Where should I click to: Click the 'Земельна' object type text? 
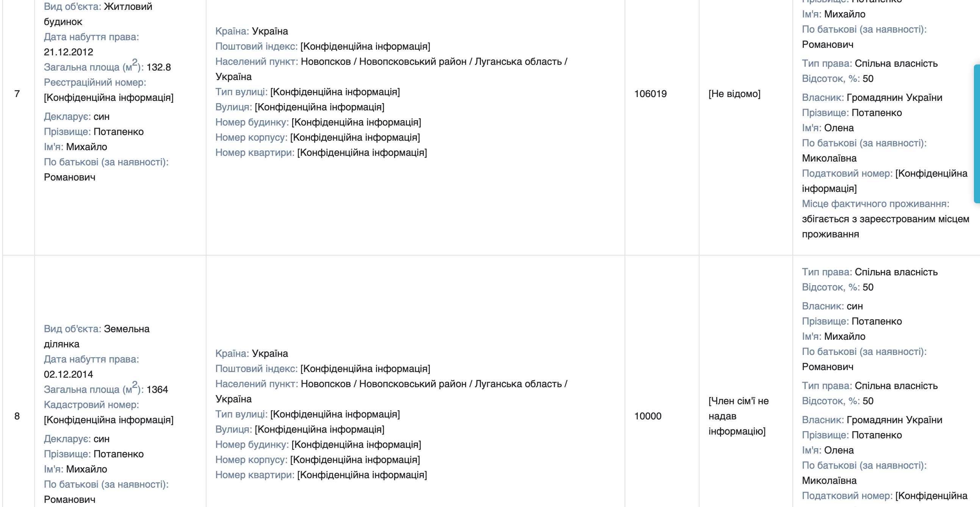tap(127, 329)
